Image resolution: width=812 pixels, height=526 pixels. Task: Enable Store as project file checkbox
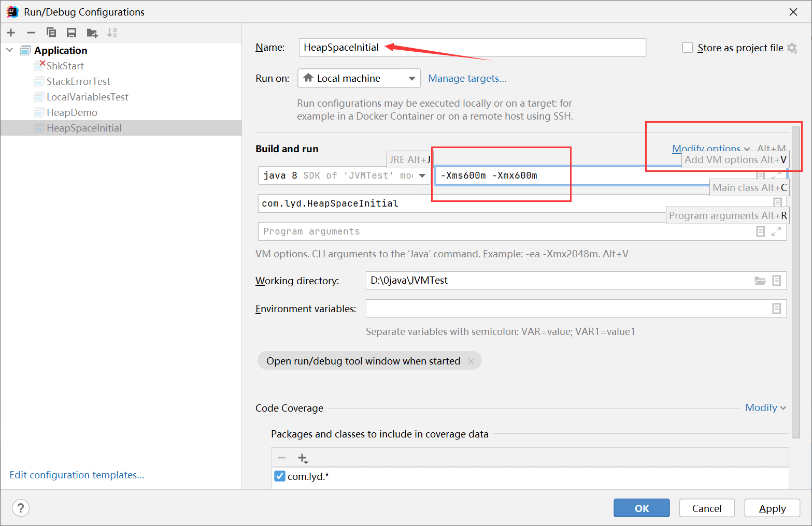[x=688, y=48]
